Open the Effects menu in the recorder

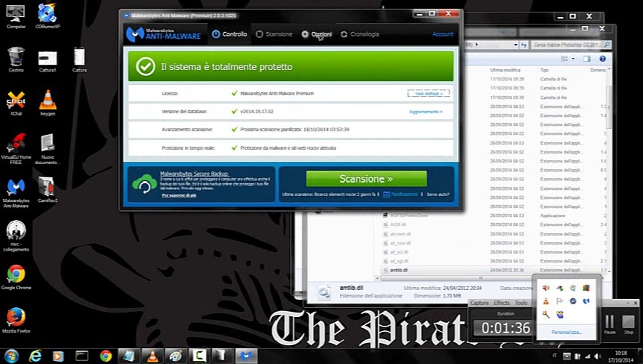(x=501, y=303)
